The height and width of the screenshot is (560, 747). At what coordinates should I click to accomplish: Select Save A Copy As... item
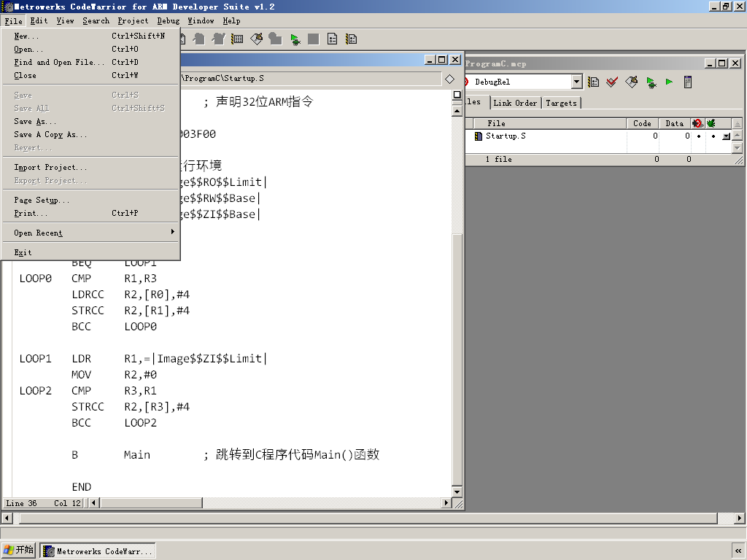(x=90, y=135)
